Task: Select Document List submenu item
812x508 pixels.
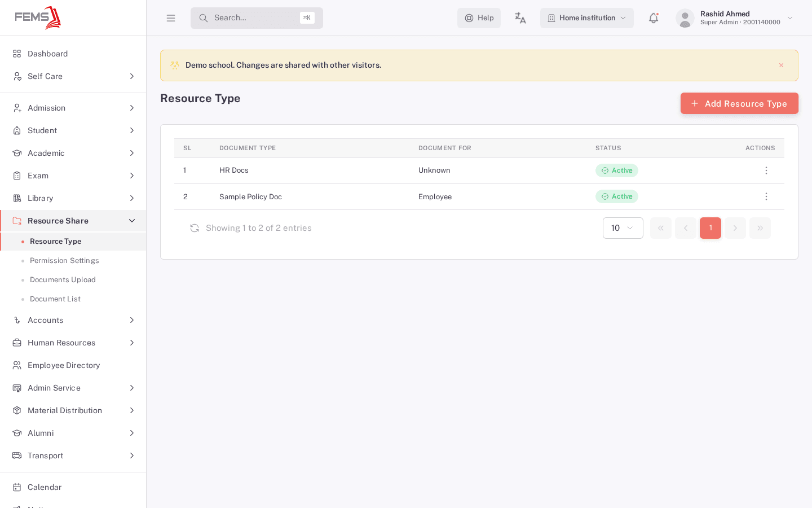Action: (x=73, y=299)
